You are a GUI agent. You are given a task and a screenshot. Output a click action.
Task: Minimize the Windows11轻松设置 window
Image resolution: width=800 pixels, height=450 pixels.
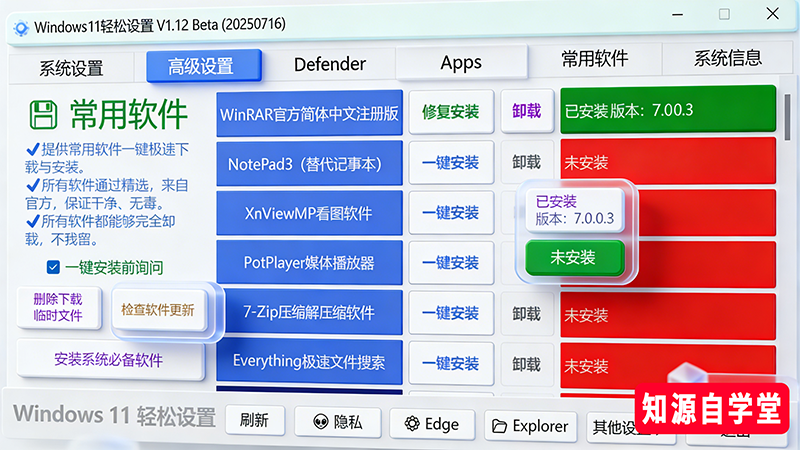[678, 15]
